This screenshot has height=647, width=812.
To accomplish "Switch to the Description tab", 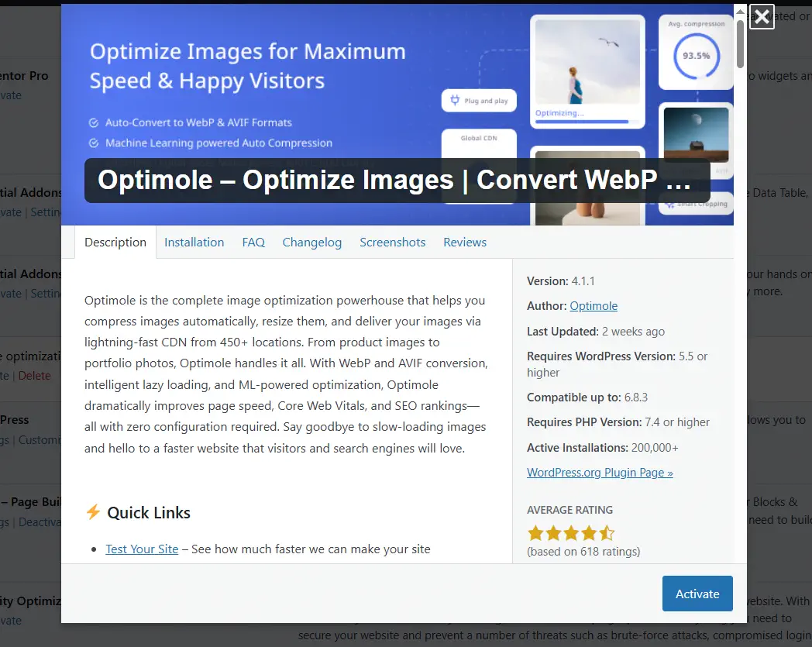I will pyautogui.click(x=115, y=242).
